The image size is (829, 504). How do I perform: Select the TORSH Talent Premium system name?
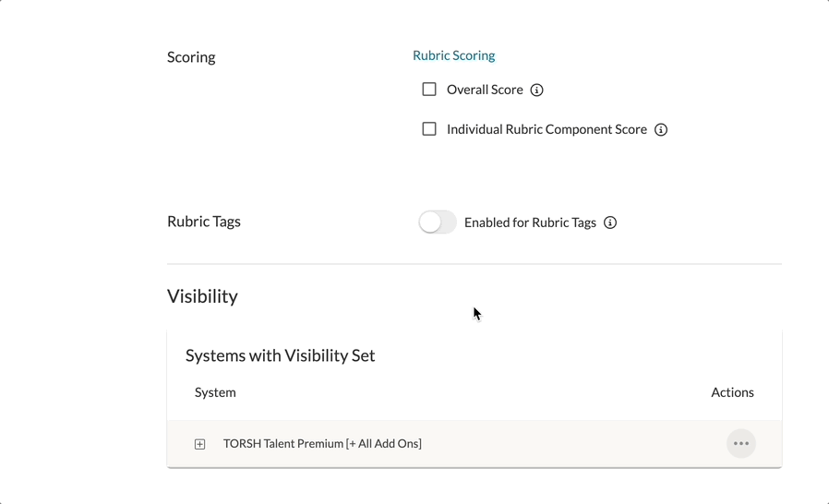click(322, 444)
